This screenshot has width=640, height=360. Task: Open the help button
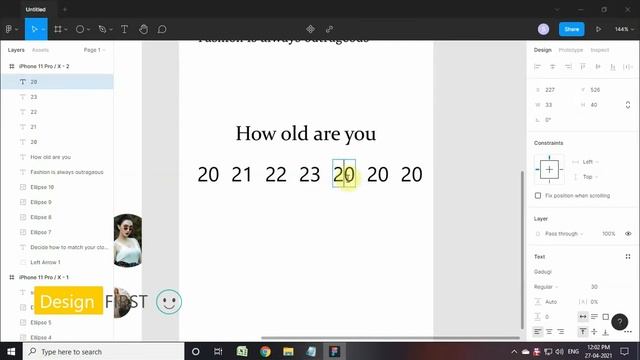click(x=620, y=322)
